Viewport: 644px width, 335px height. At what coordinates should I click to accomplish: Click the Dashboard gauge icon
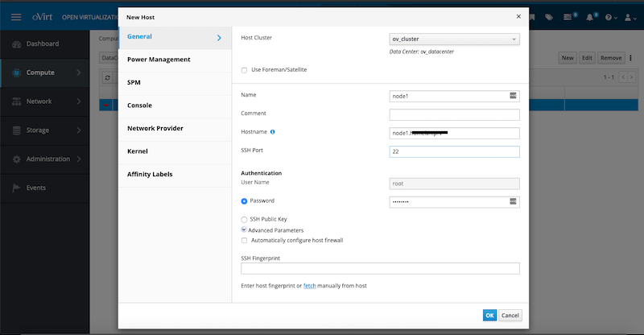pyautogui.click(x=16, y=44)
